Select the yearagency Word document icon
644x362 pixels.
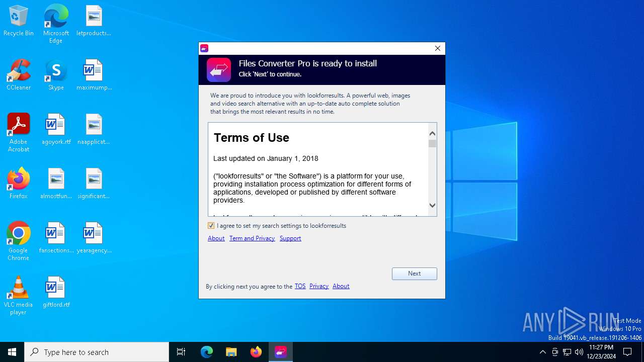pos(94,238)
